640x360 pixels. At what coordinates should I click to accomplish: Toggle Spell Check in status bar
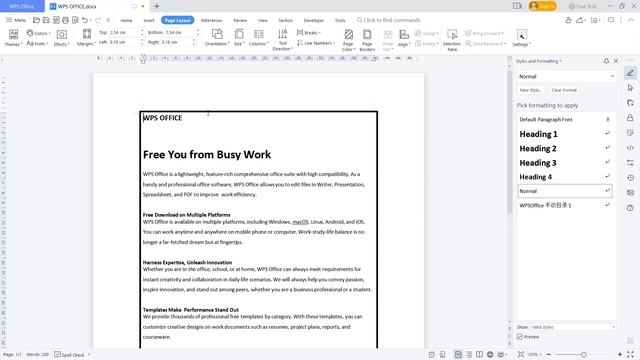point(69,354)
